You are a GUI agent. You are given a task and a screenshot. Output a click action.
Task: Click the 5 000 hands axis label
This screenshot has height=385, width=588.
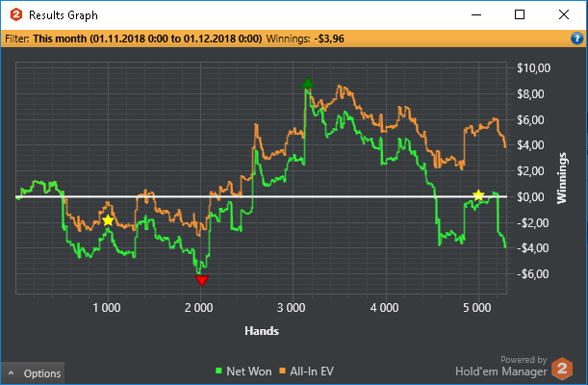tap(477, 308)
